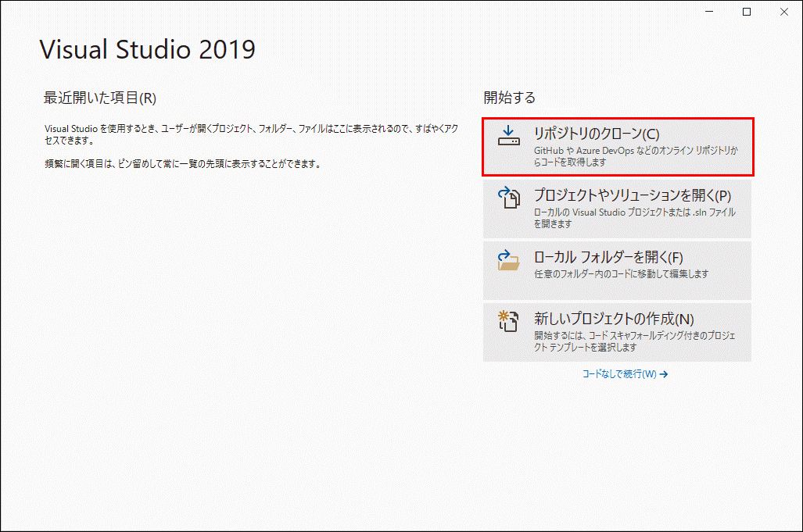Maximize the Visual Studio 2019 window
803x532 pixels.
click(x=747, y=12)
